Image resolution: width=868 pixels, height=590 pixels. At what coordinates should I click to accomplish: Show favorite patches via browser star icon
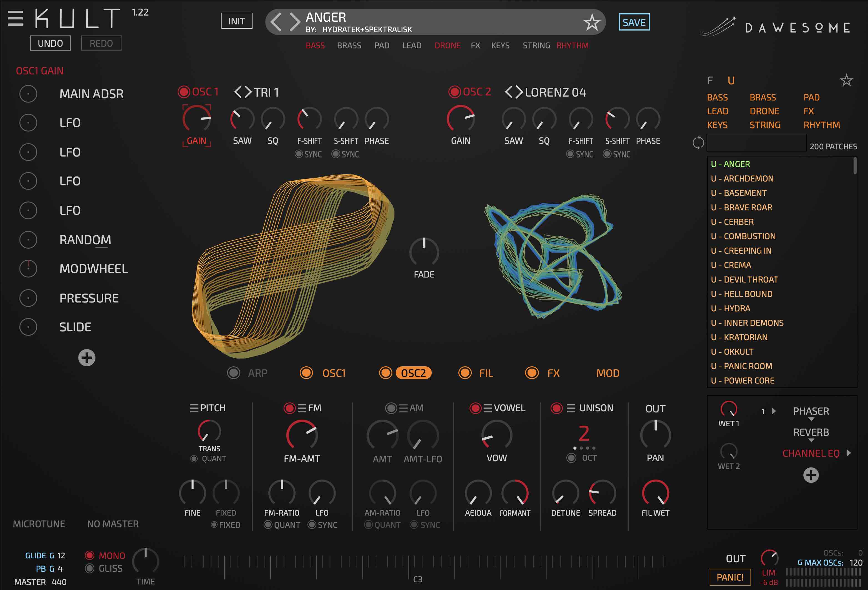pyautogui.click(x=846, y=80)
